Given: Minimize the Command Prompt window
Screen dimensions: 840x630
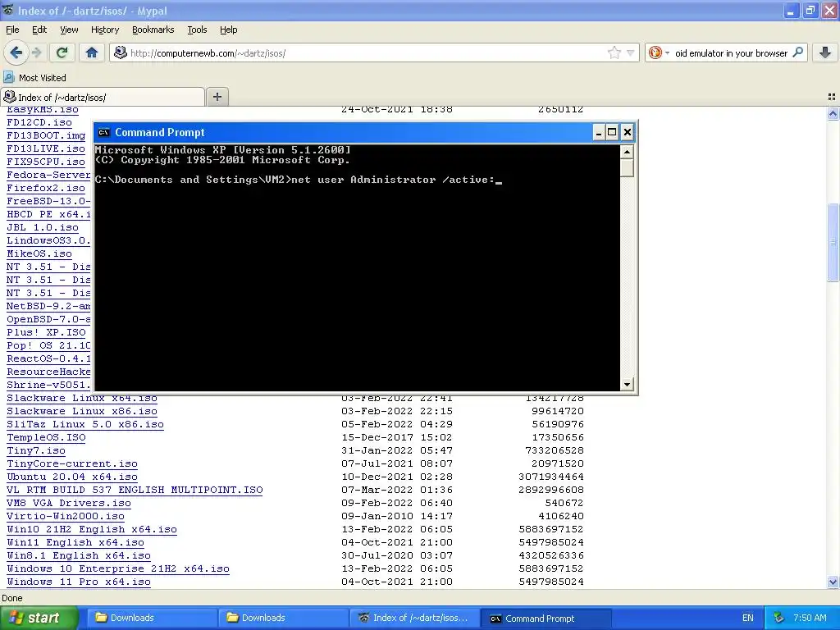Looking at the screenshot, I should tap(599, 132).
